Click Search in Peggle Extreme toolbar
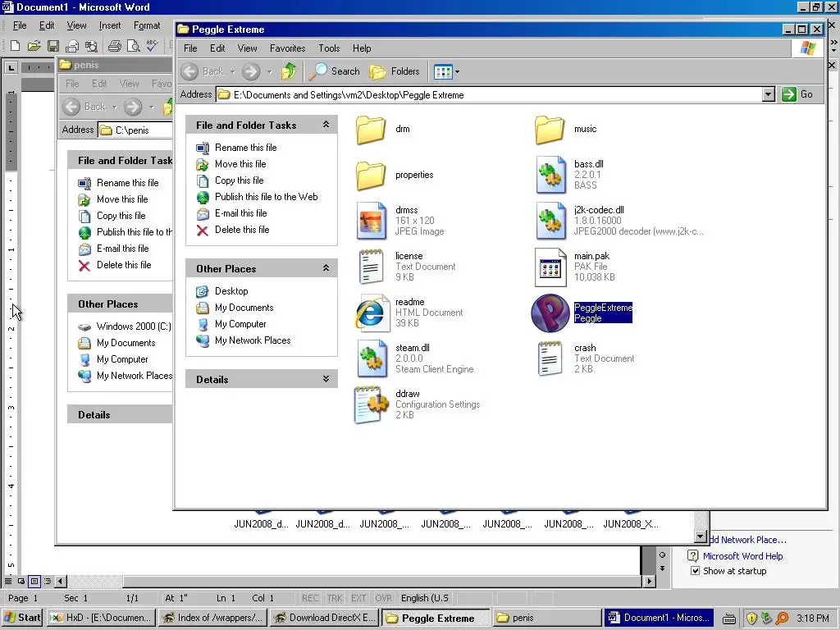The image size is (840, 630). (335, 71)
